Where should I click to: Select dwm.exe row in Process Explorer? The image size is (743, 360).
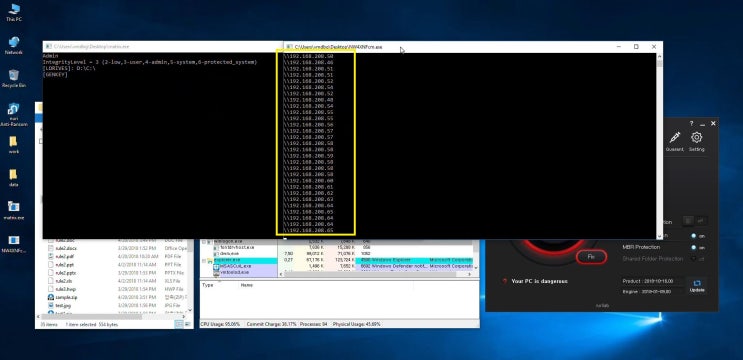click(339, 253)
